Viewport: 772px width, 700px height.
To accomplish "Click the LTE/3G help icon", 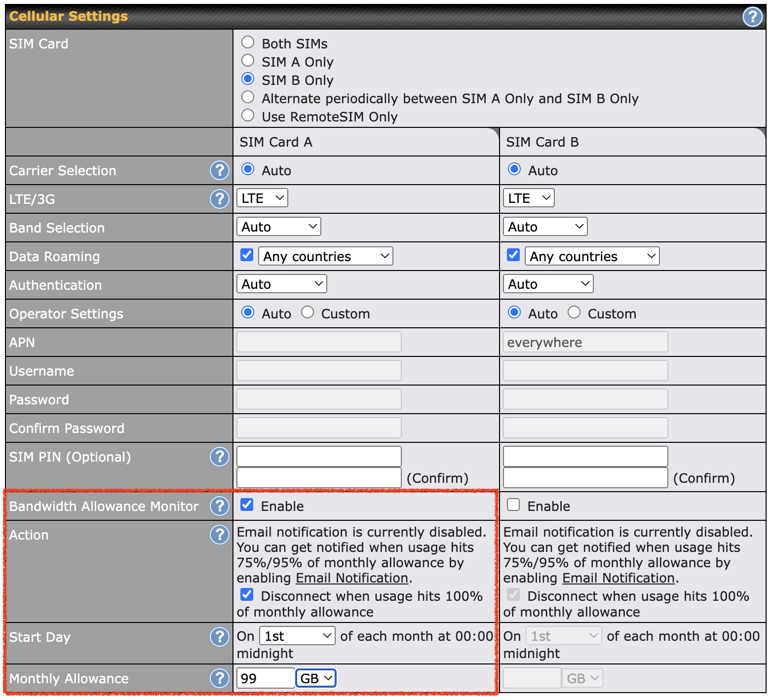I will pos(220,199).
